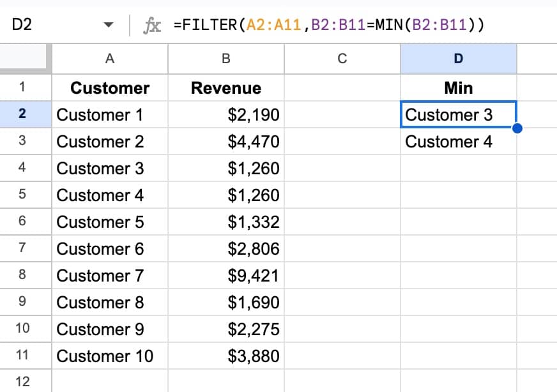Click the blue fill handle on D2

517,128
